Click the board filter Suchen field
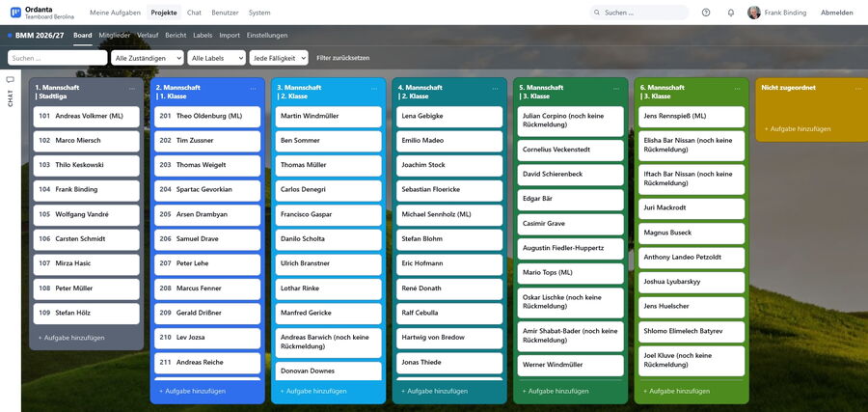Viewport: 868px width, 412px height. [58, 58]
